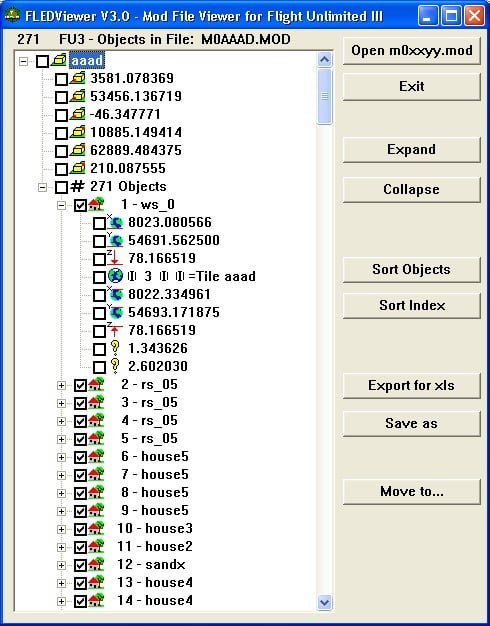490x626 pixels.
Task: Collapse the 1 - ws_0 node
Action: click(61, 205)
